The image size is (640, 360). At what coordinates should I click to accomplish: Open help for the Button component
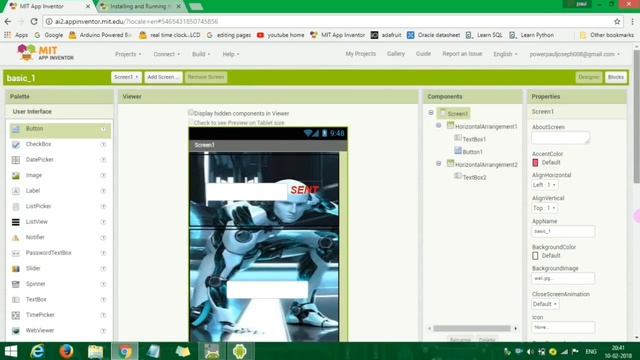tap(103, 129)
